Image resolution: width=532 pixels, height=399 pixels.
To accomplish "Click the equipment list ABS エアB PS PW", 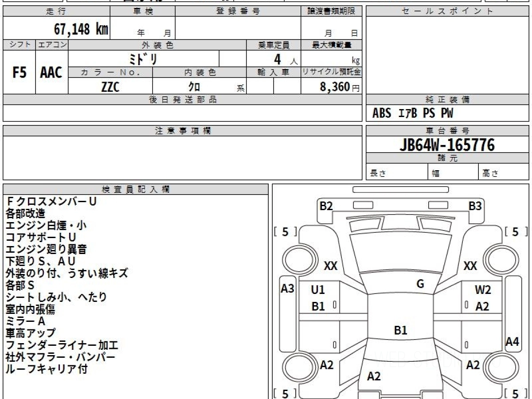I will [413, 113].
